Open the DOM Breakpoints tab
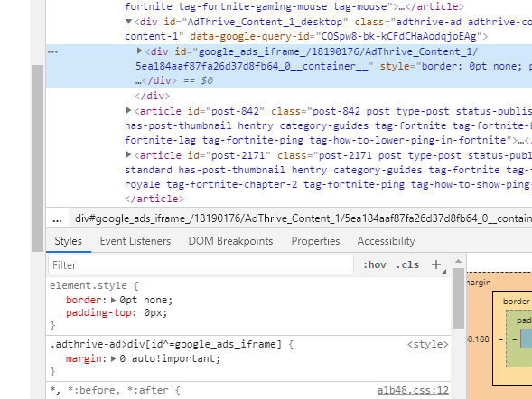Viewport: 532px width, 399px height. pyautogui.click(x=230, y=241)
